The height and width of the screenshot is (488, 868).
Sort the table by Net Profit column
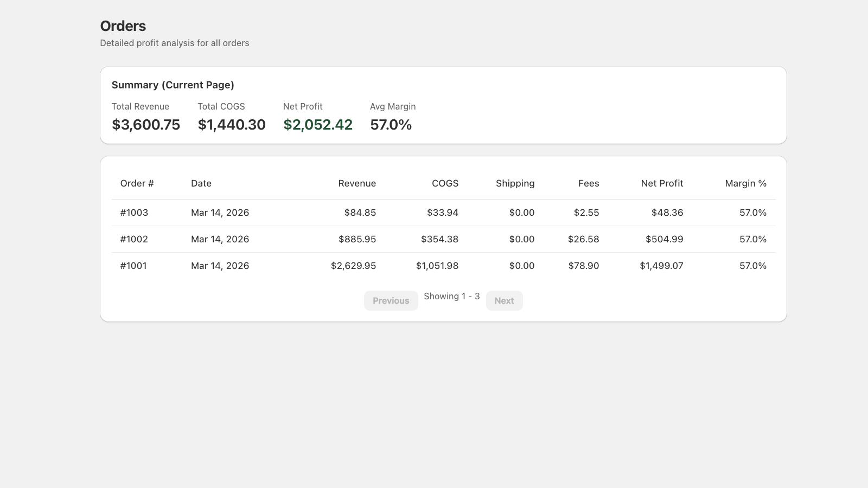point(662,183)
